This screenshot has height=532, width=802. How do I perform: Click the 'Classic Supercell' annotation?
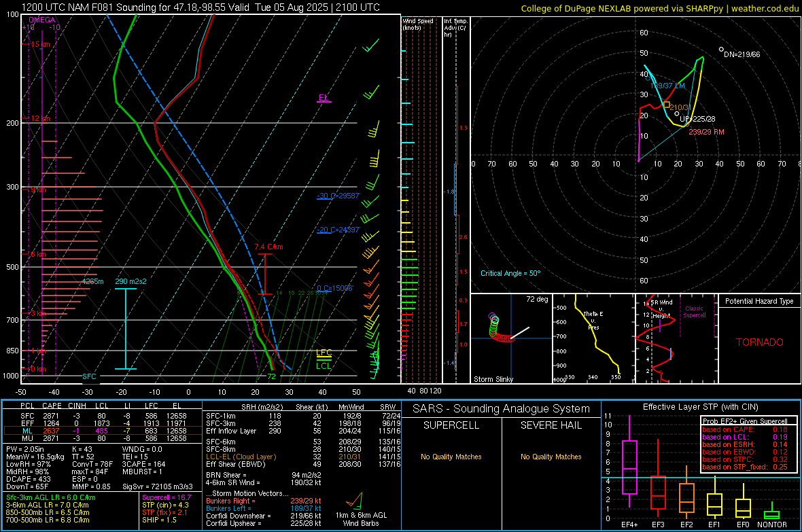coord(695,312)
